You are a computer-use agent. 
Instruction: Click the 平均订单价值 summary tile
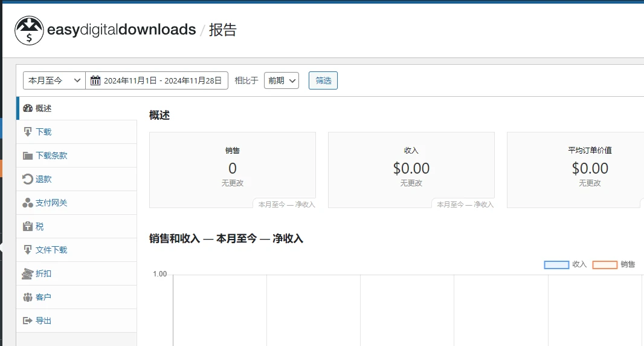click(x=575, y=170)
